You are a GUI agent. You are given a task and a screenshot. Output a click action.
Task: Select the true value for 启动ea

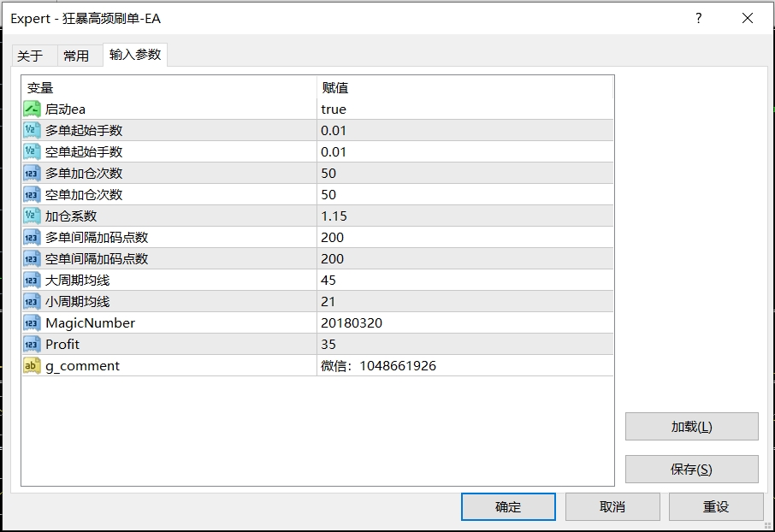coord(334,109)
